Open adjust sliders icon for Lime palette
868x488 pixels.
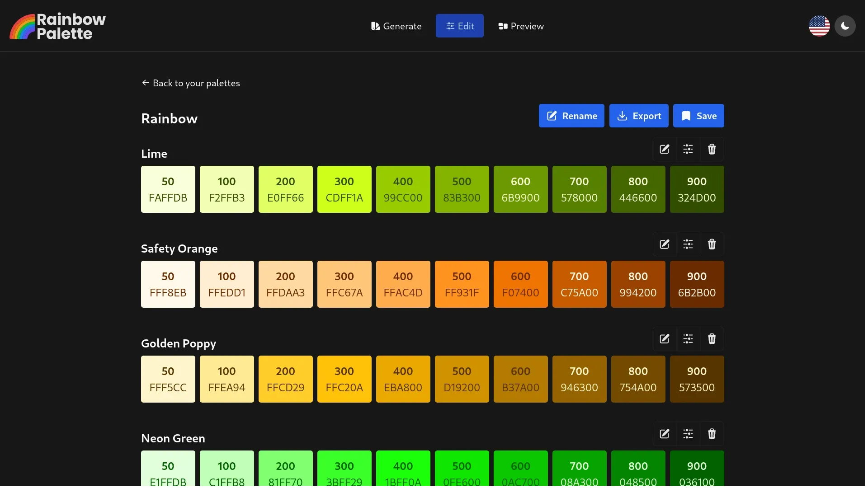(688, 150)
